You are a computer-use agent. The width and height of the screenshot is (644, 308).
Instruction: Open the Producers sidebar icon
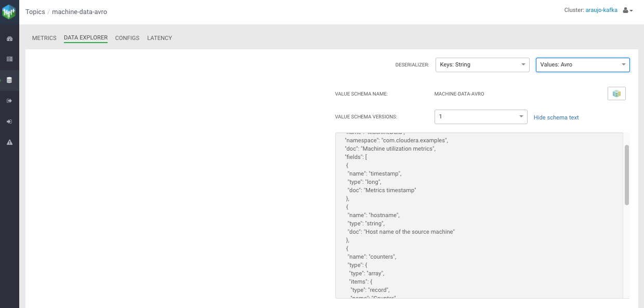pyautogui.click(x=9, y=101)
